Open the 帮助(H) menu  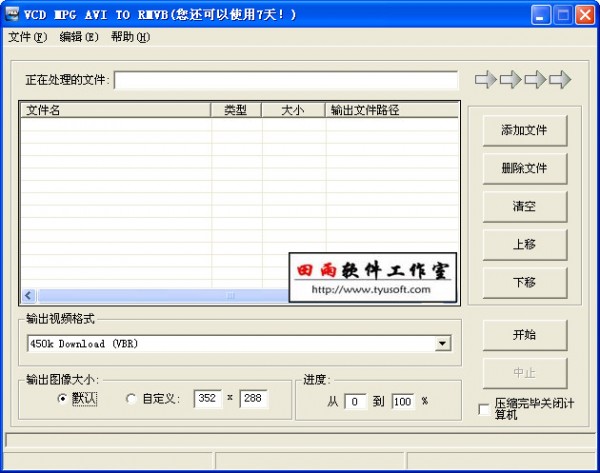130,37
